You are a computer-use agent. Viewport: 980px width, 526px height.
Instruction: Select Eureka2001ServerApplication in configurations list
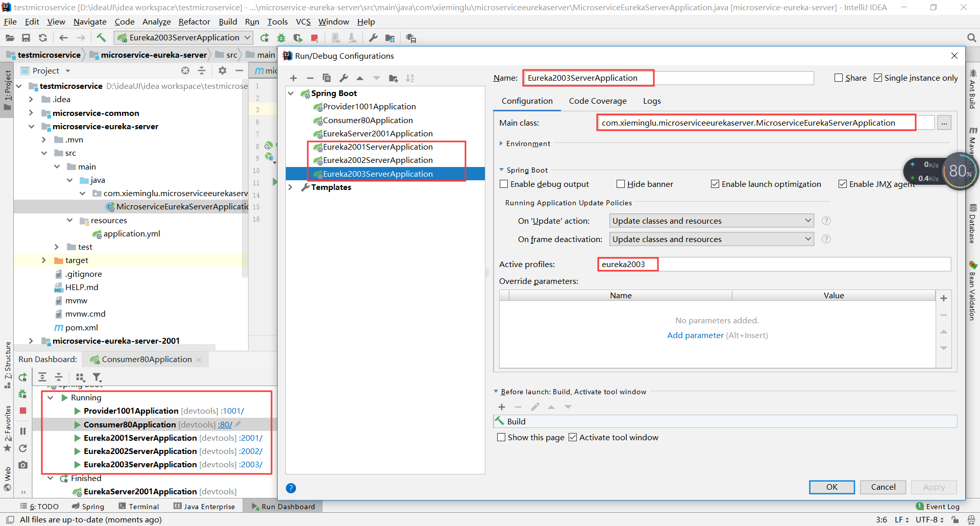point(378,147)
